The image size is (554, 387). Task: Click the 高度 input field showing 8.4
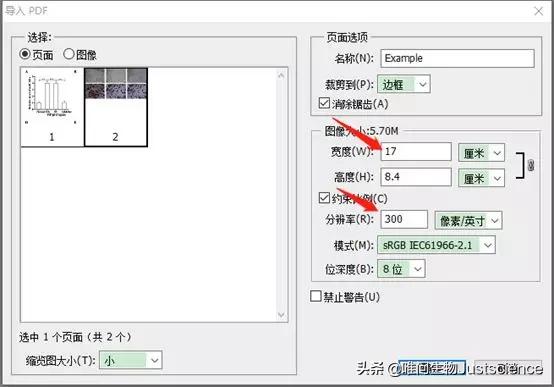coord(416,177)
